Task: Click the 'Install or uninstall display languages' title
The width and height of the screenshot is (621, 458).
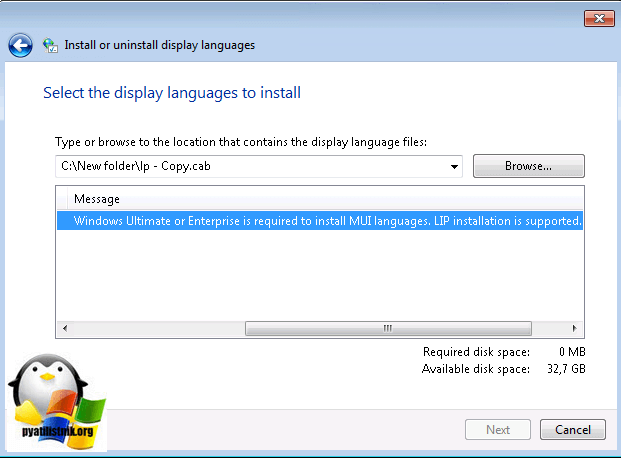Action: 160,46
